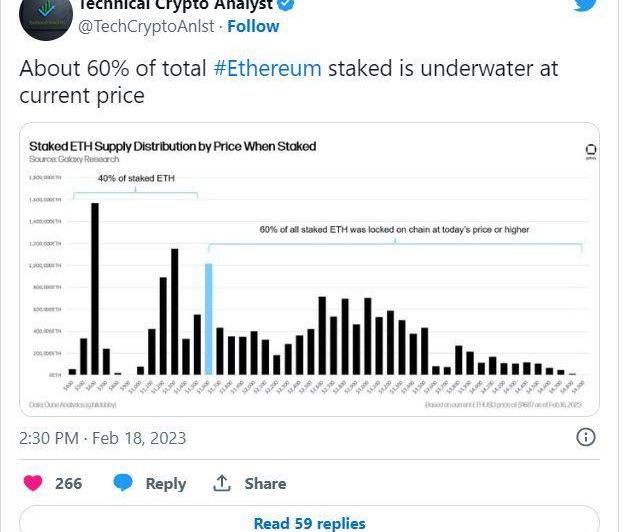Click the share arrow icon
This screenshot has height=532, width=622.
tap(222, 483)
